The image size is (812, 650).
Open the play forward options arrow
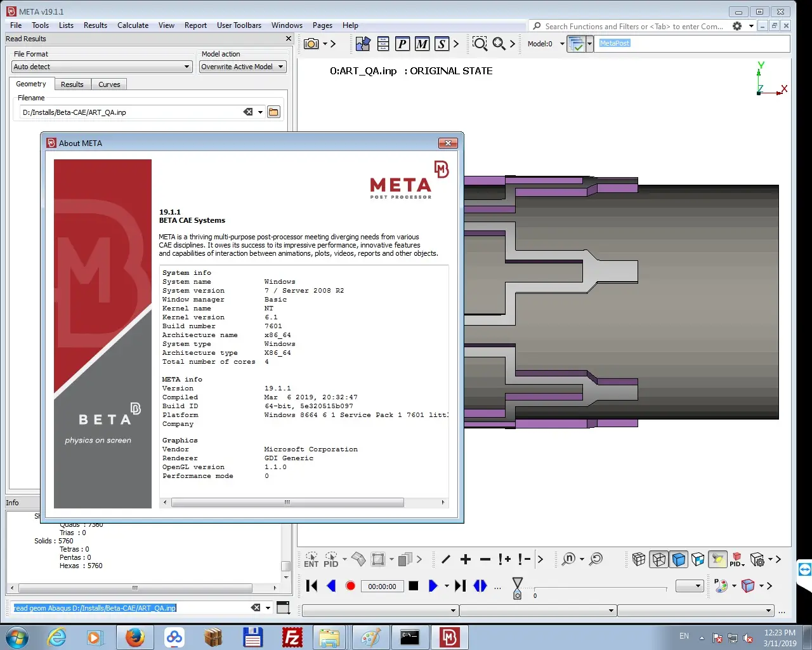coord(447,586)
